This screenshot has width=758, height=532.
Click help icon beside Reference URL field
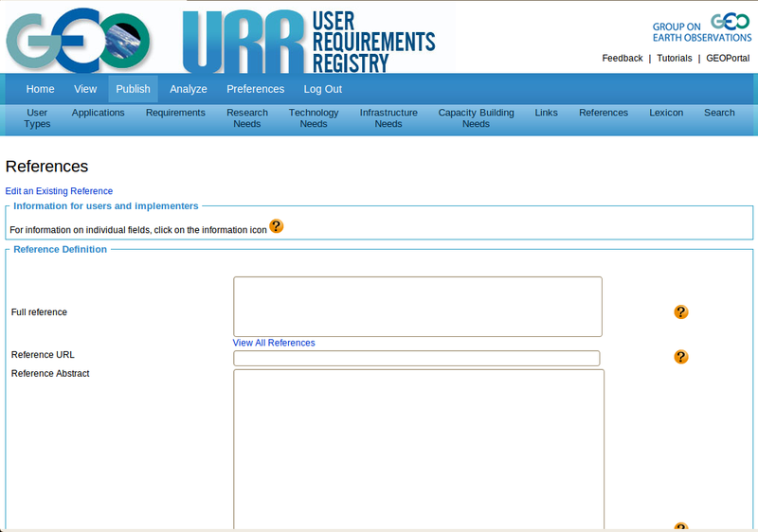[680, 357]
